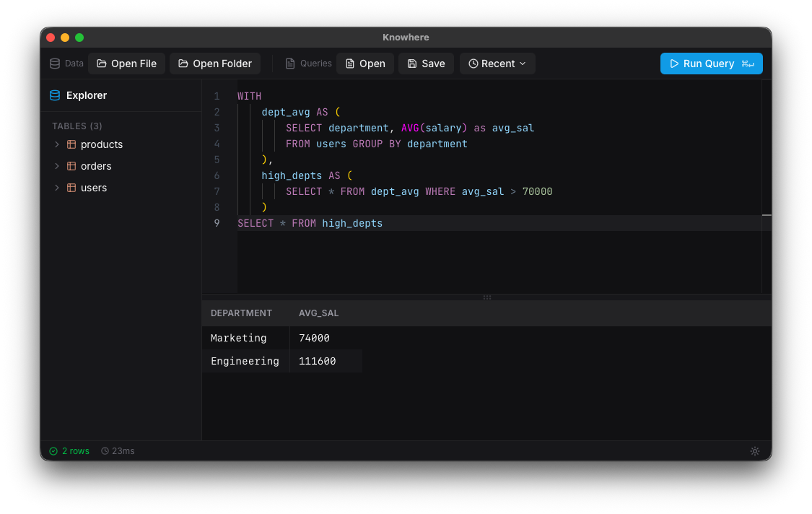Click the users table icon
The height and width of the screenshot is (514, 812).
[71, 187]
